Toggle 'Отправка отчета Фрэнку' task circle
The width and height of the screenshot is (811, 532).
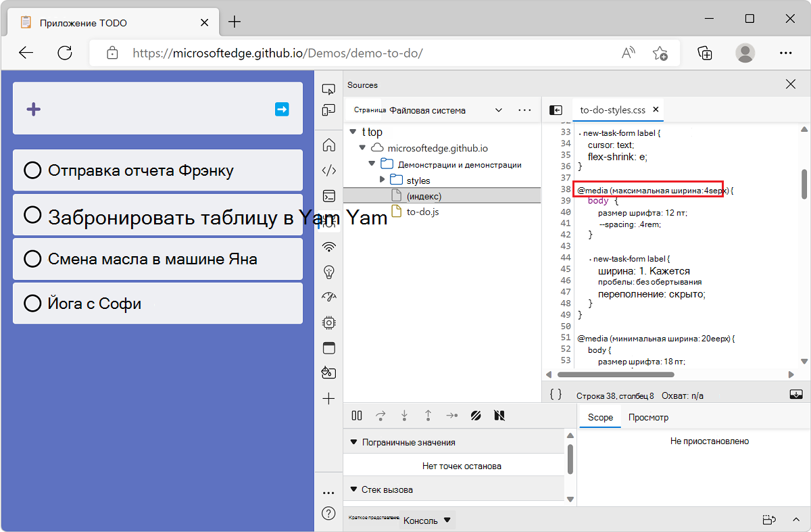pyautogui.click(x=32, y=170)
